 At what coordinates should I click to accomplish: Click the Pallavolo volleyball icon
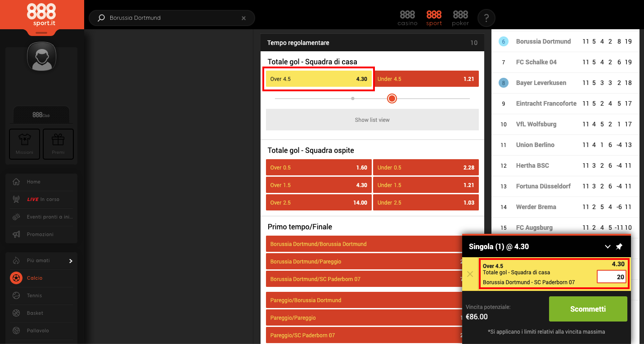[16, 331]
